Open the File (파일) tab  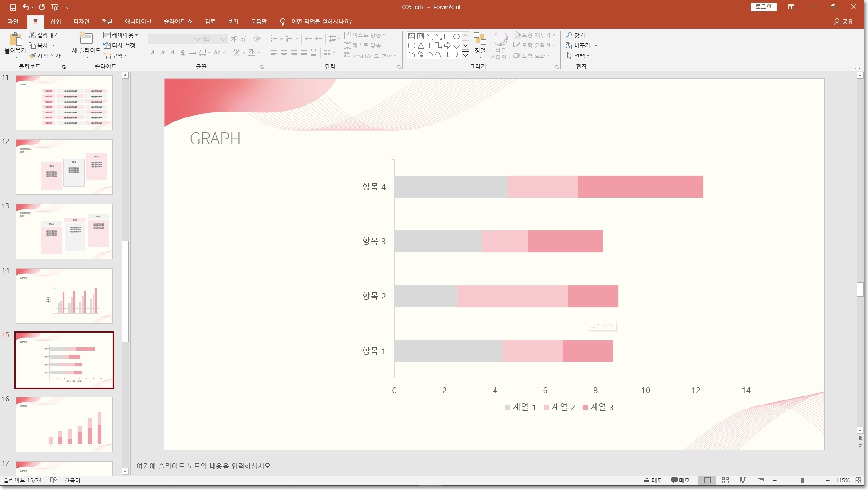pyautogui.click(x=13, y=22)
